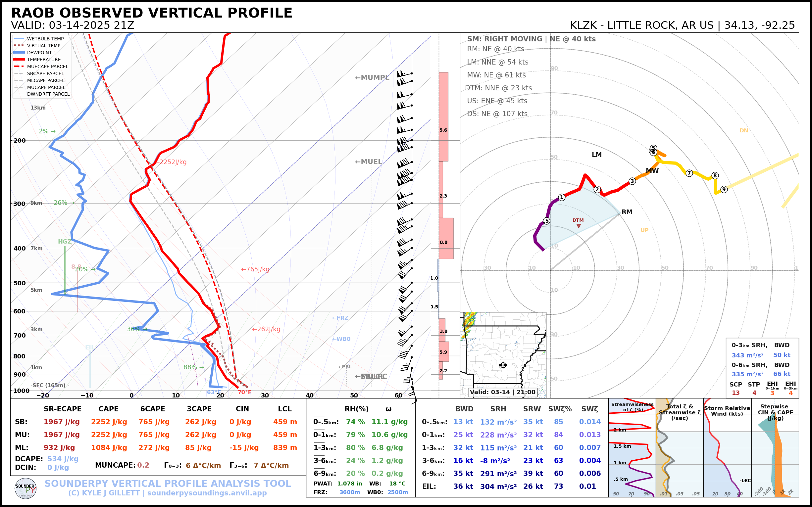Click the DEWPOINT legend entry
This screenshot has width=812, height=507.
click(x=39, y=53)
